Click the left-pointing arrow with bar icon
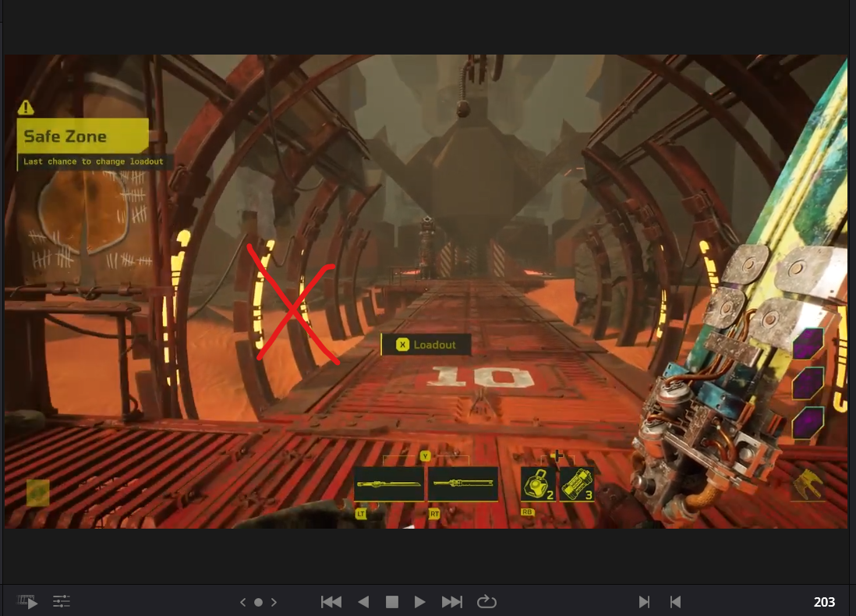Image resolution: width=856 pixels, height=616 pixels. pos(675,602)
